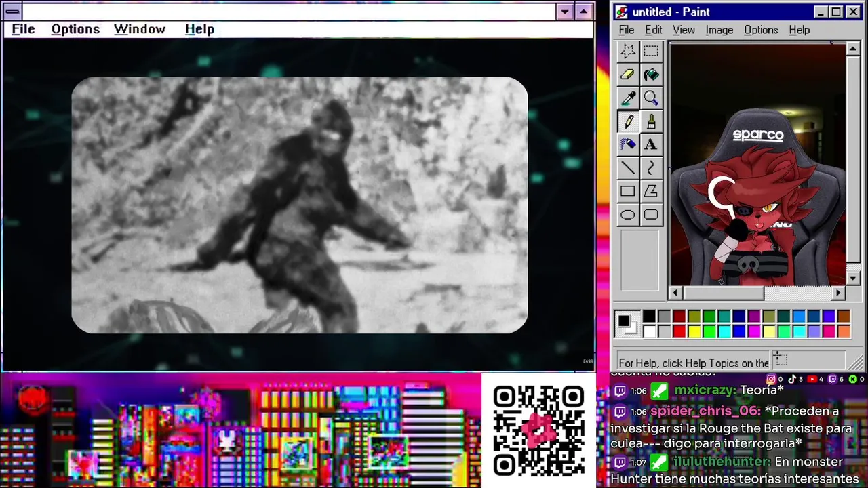
Task: Choose the bright yellow palette swatch
Action: pyautogui.click(x=694, y=331)
